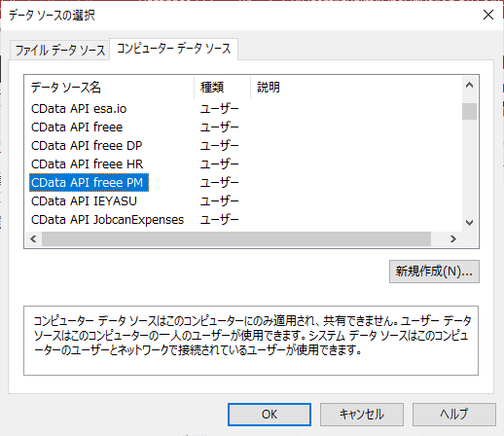Choose CData API JobcanExpenses entry

(107, 220)
